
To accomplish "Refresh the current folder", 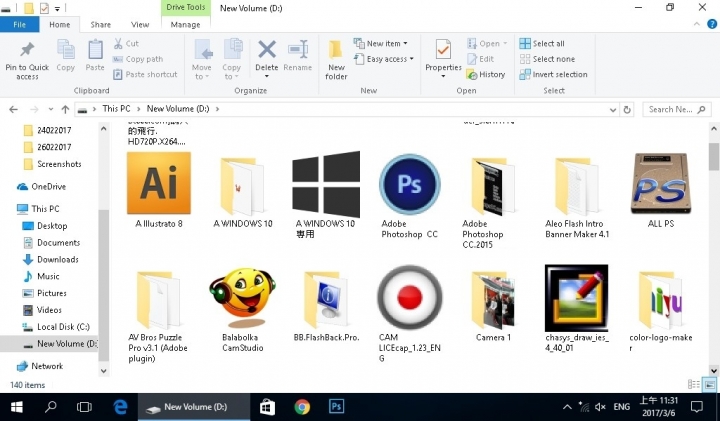I will coord(627,109).
